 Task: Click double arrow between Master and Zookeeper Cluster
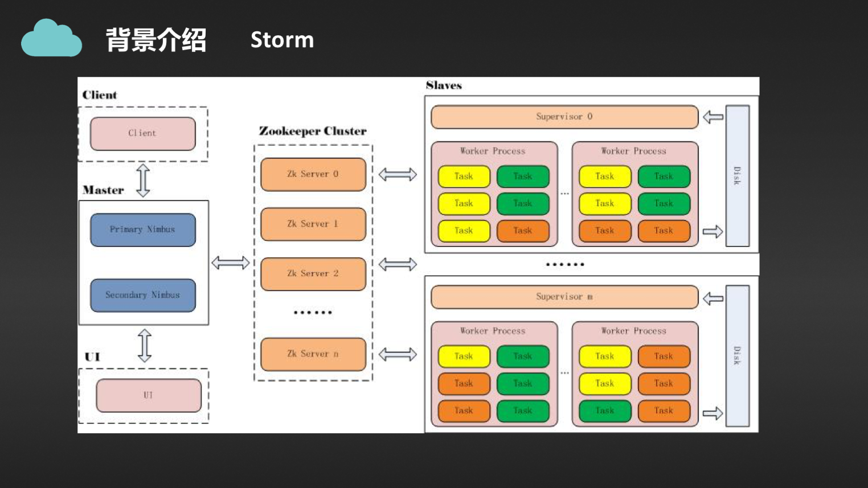[x=231, y=263]
